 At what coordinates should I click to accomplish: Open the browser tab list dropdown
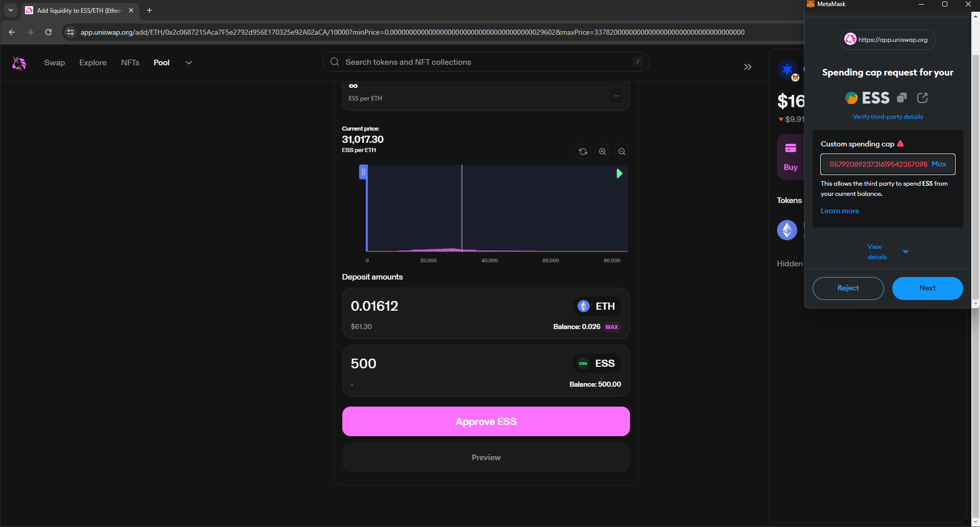point(11,10)
